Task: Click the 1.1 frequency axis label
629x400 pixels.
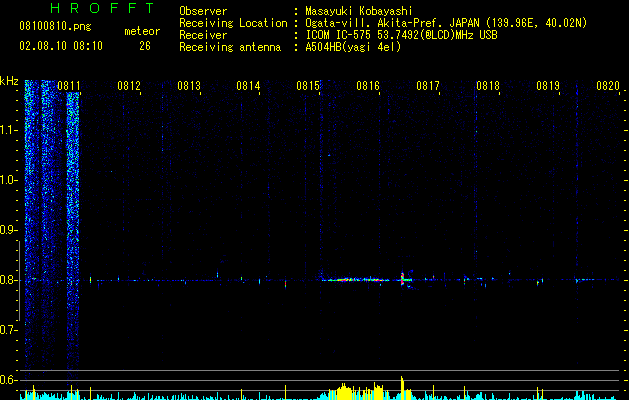Action: (x=8, y=130)
